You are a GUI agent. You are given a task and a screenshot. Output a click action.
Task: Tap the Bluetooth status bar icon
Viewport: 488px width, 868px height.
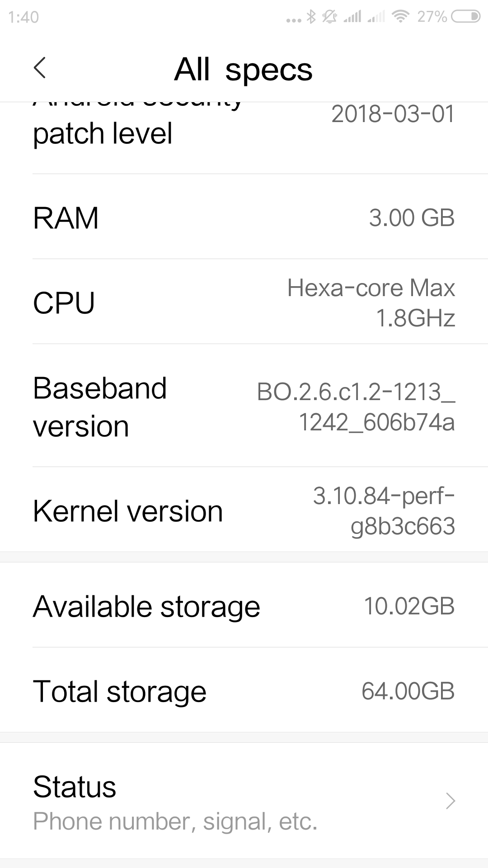pos(311,17)
